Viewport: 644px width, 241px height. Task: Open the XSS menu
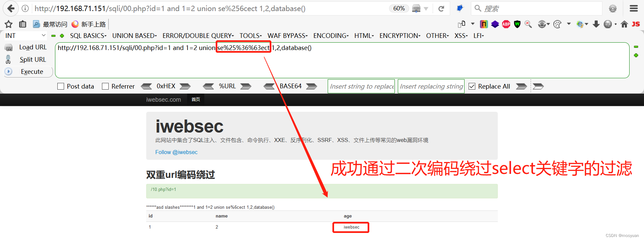[x=461, y=36]
